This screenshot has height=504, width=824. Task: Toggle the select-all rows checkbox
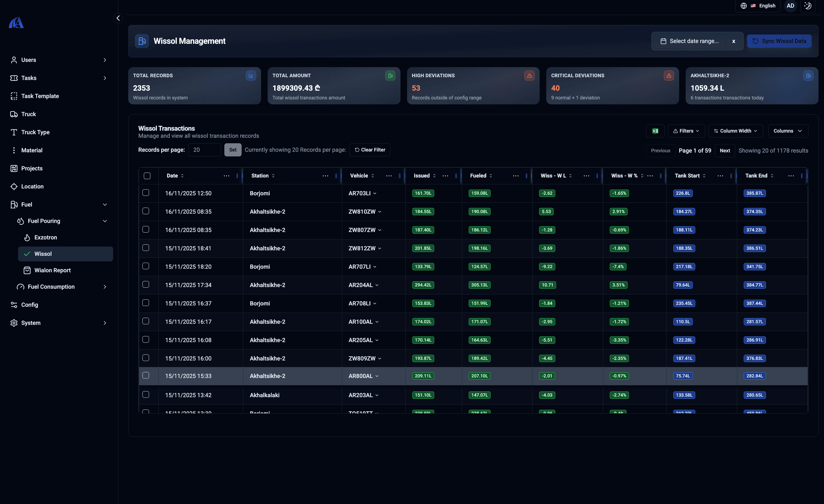point(147,176)
